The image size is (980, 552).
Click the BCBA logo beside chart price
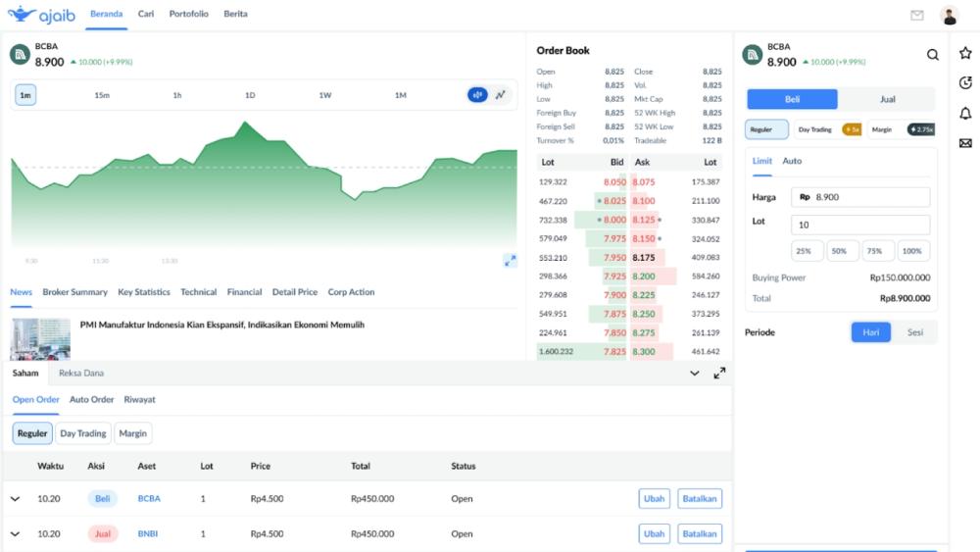point(20,54)
